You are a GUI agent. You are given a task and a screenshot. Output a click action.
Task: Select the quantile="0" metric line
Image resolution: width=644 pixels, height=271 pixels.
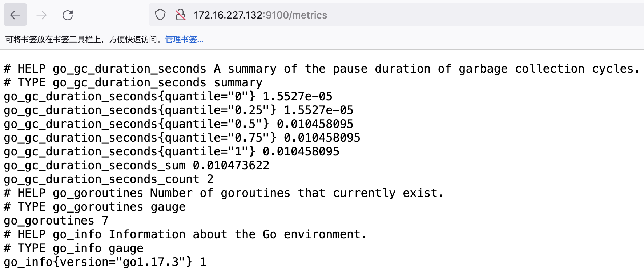tap(168, 96)
